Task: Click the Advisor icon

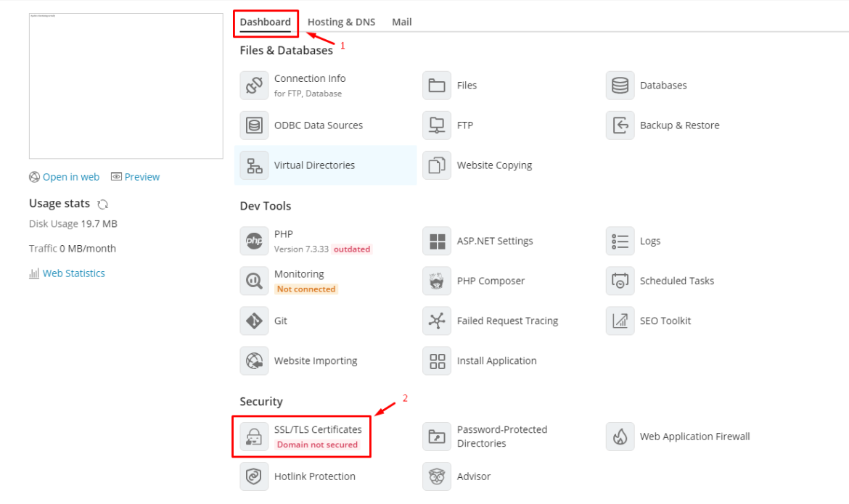Action: tap(437, 476)
